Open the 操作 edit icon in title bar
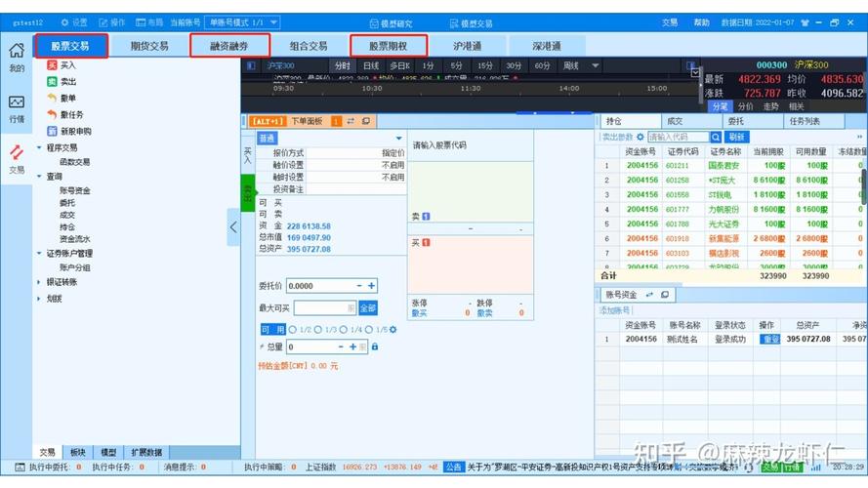Image resolution: width=868 pixels, height=488 pixels. point(103,22)
